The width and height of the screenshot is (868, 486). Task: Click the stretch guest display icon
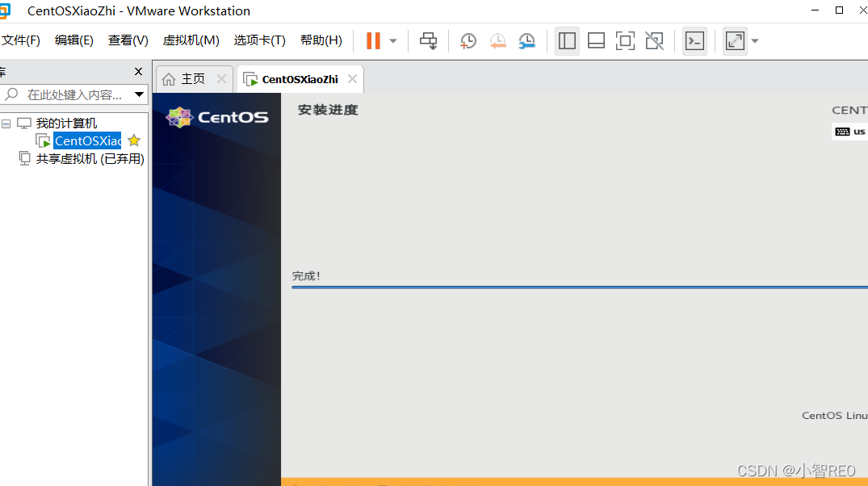(735, 40)
